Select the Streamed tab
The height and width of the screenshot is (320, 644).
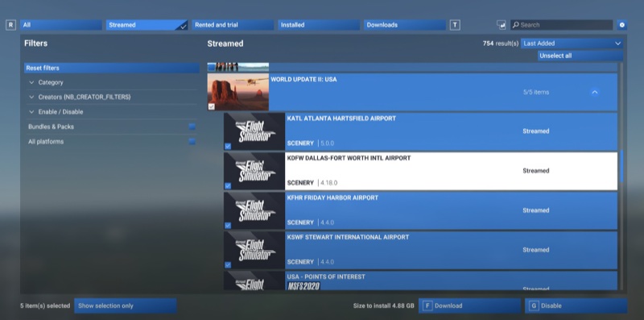coord(147,25)
